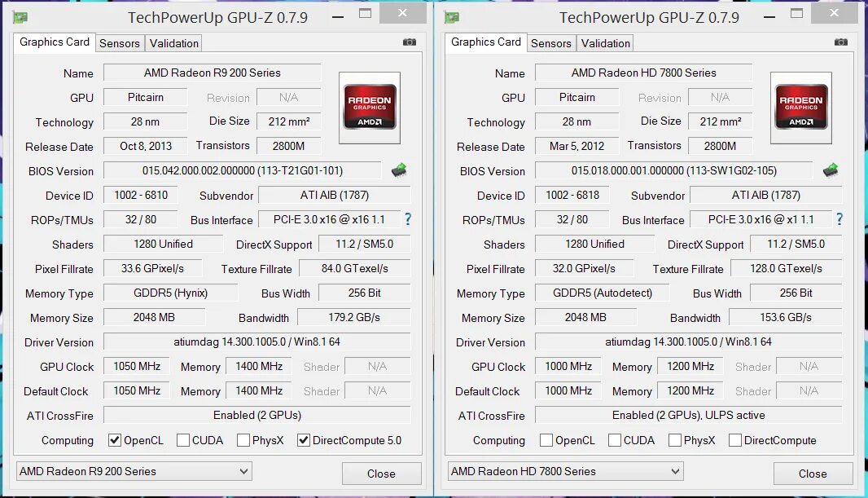The width and height of the screenshot is (868, 498).
Task: Toggle DirectCompute 5.0 checkbox in the R9 200 window
Action: 304,440
